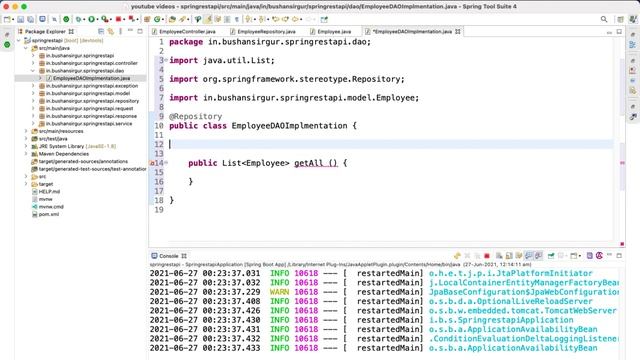Click the green Boot Dashboard relaunch icon

coord(66,19)
